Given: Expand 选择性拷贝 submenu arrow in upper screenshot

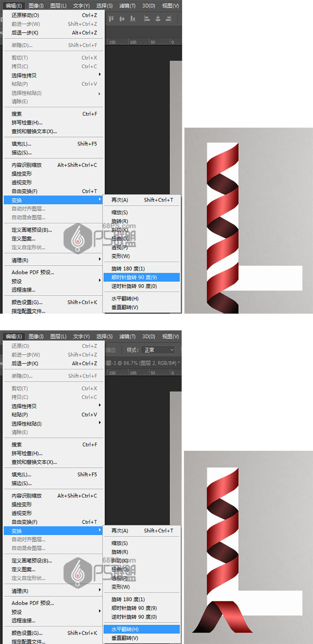Looking at the screenshot, I should tap(99, 75).
